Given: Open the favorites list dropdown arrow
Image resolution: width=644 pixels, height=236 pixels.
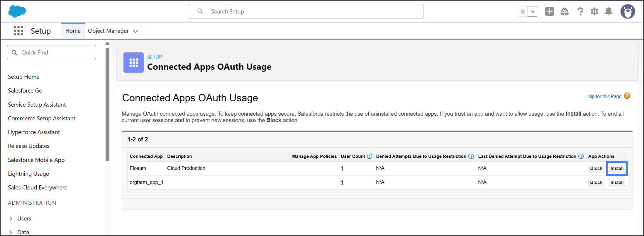Looking at the screenshot, I should [533, 12].
